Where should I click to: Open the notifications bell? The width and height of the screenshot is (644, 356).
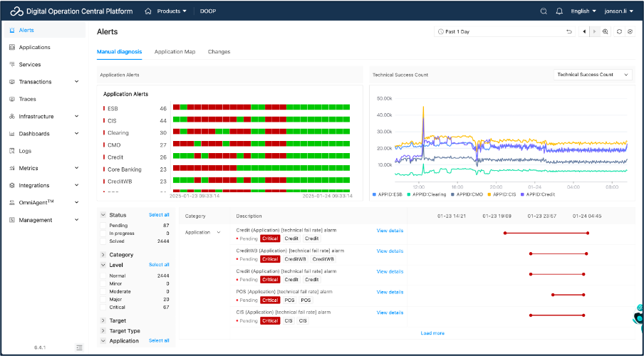pyautogui.click(x=559, y=11)
